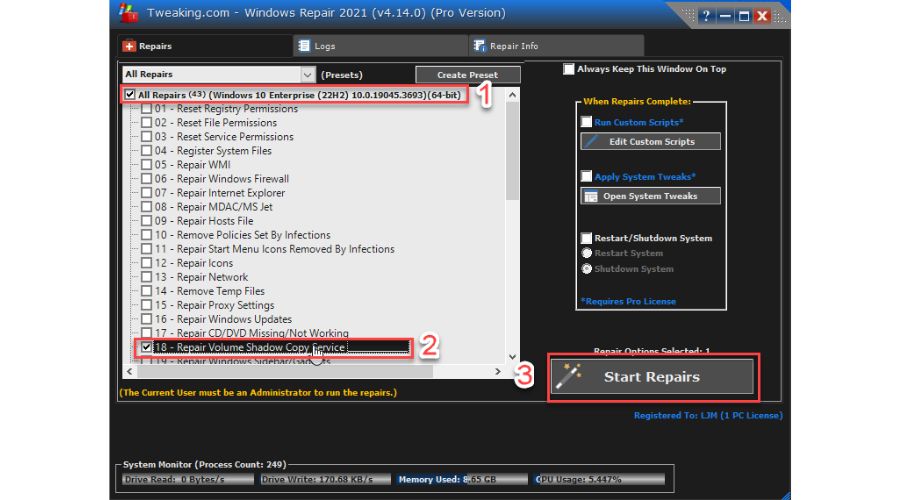Select 12 - Repair Icons text
This screenshot has width=900, height=500.
click(x=194, y=263)
